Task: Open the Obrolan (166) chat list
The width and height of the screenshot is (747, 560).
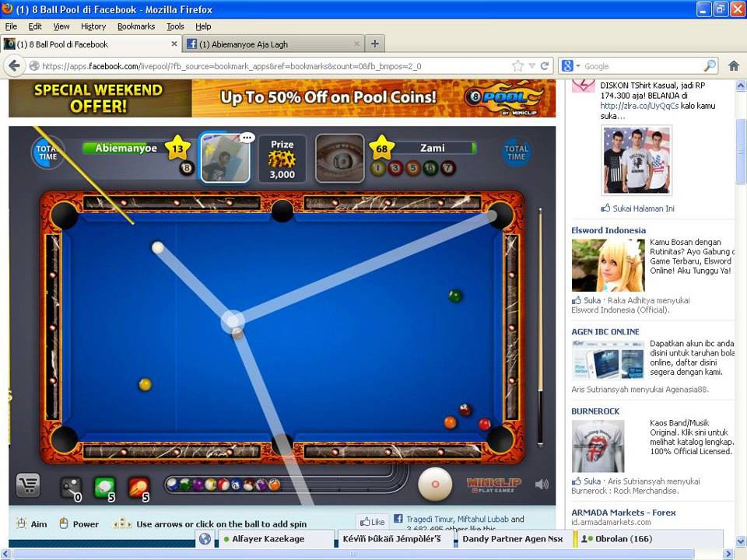Action: pos(651,538)
